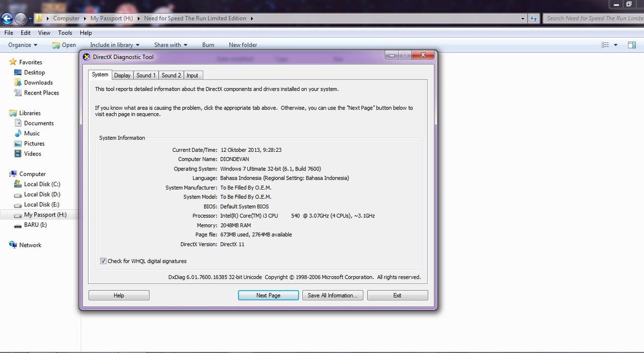Screen dimensions: 644x353
Task: Click the change view icon in Explorer toolbar
Action: click(605, 45)
